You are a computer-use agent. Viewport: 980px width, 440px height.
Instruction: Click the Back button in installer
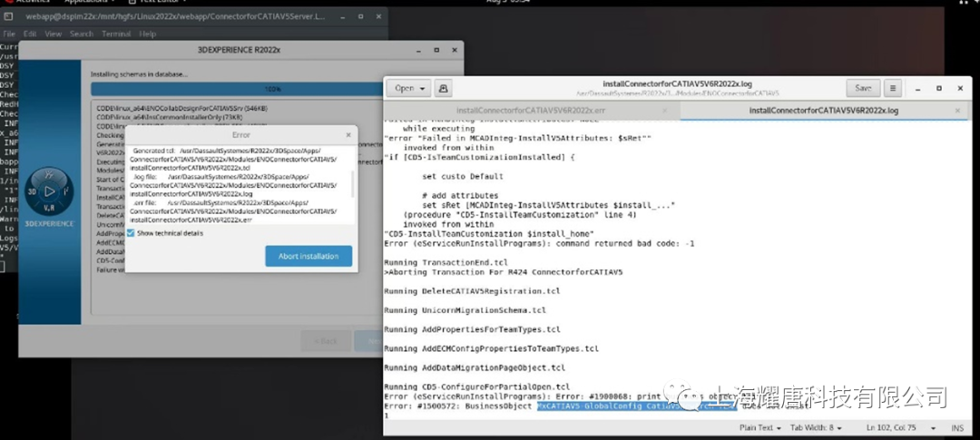click(x=326, y=341)
